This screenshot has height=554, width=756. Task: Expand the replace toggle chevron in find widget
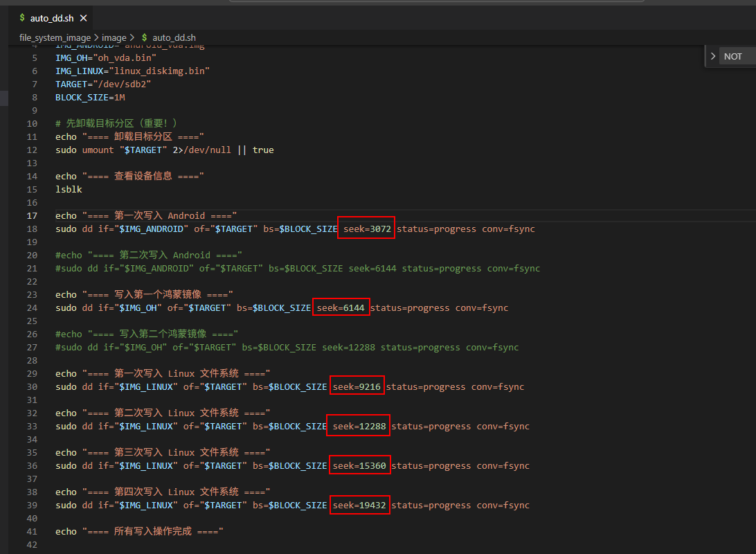(x=713, y=56)
